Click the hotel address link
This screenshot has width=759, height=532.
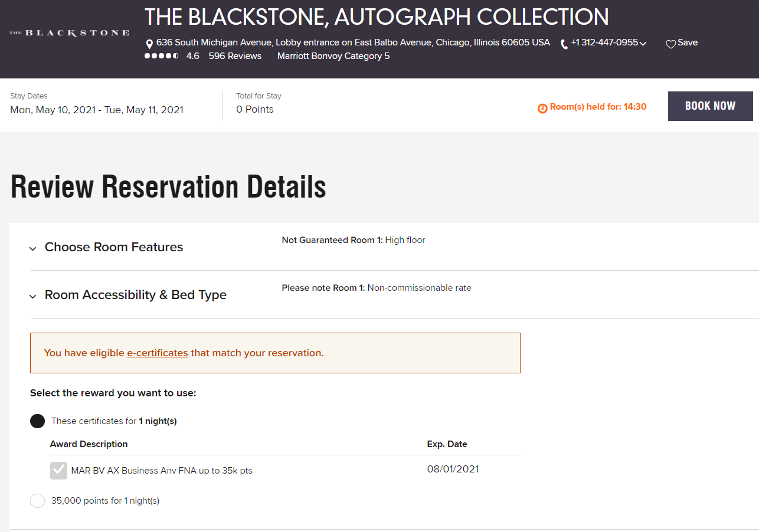(x=353, y=42)
